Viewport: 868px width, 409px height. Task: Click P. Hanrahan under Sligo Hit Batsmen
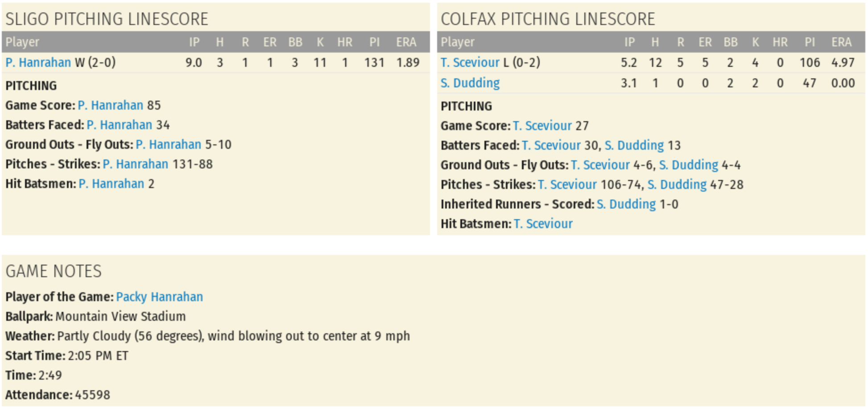tap(111, 184)
